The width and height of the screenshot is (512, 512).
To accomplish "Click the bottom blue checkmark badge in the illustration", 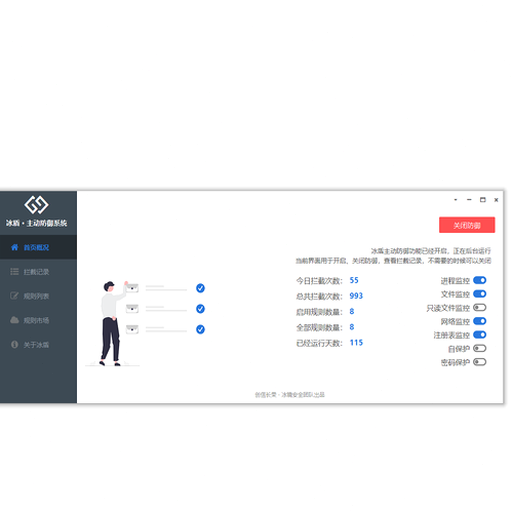I will [200, 329].
